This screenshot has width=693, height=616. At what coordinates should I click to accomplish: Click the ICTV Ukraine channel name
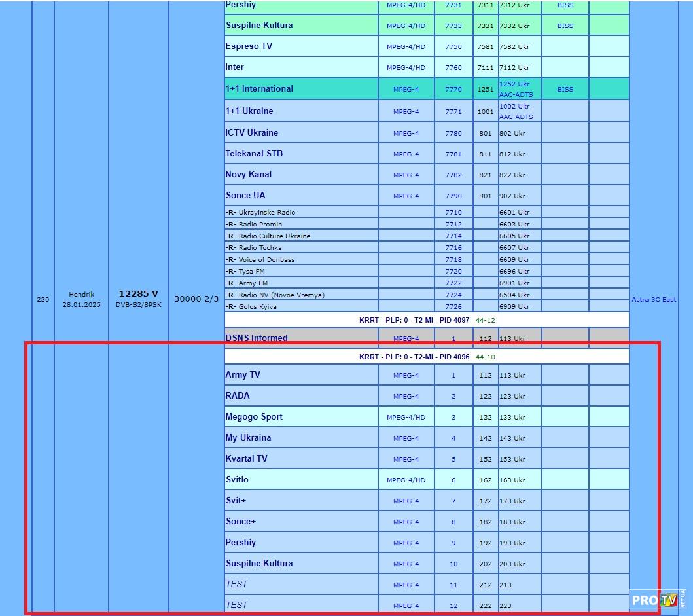(252, 133)
